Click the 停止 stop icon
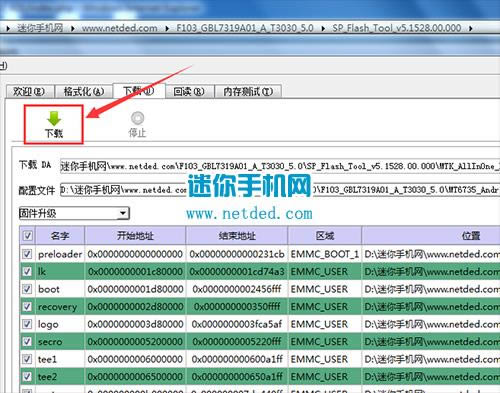500x393 pixels. (137, 118)
